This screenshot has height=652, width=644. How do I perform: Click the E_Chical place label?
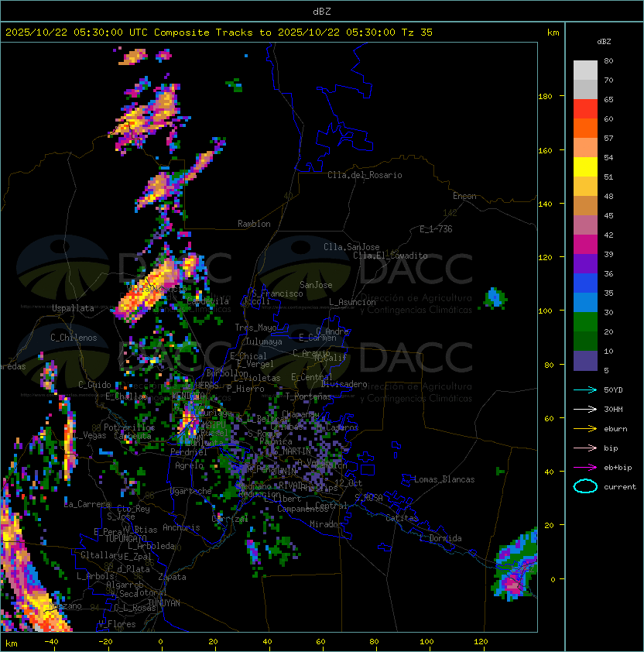tap(248, 356)
